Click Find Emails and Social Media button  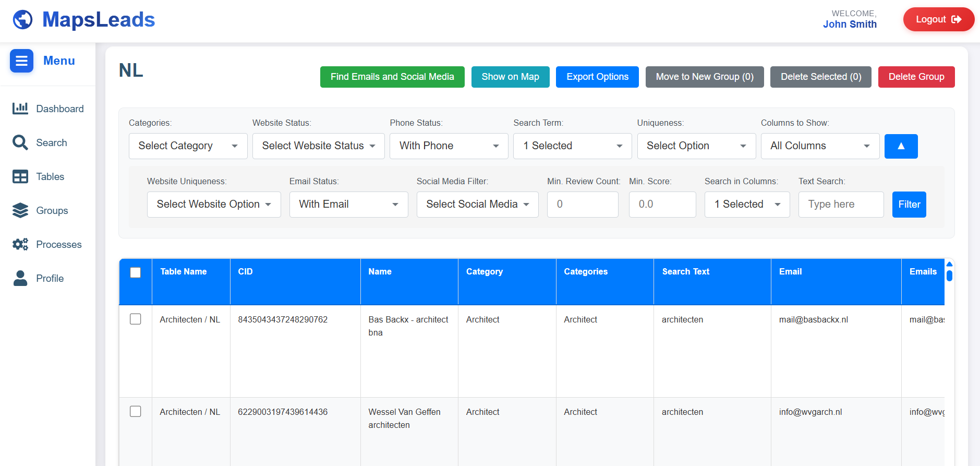[392, 77]
